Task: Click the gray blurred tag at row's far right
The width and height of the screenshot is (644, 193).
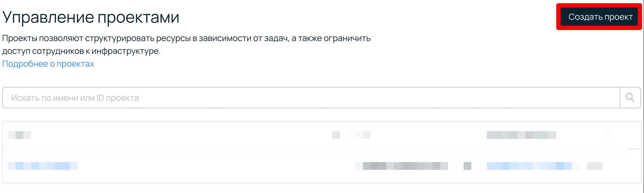Action: coord(595,166)
